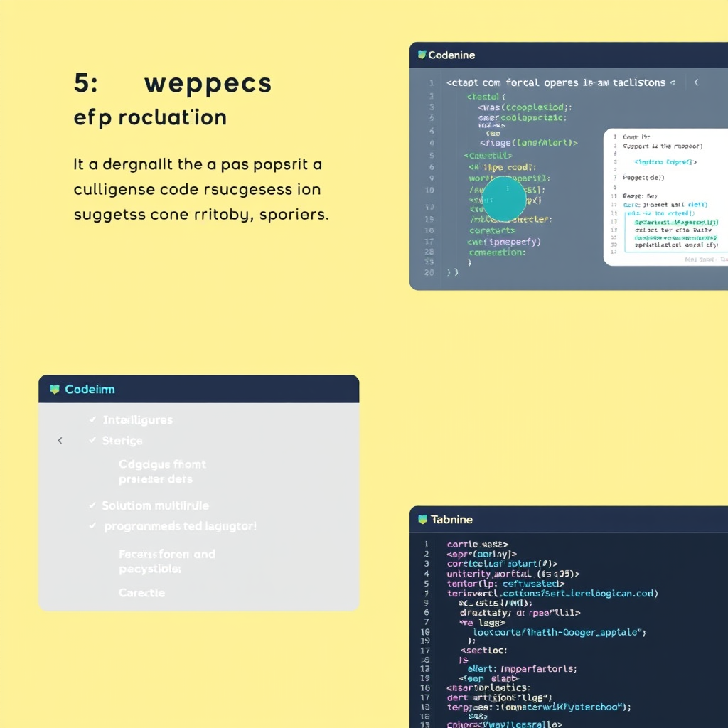Viewport: 728px width, 728px height.
Task: Click the "Fecatts foren and" item in Codeiim panel
Action: coord(167,554)
